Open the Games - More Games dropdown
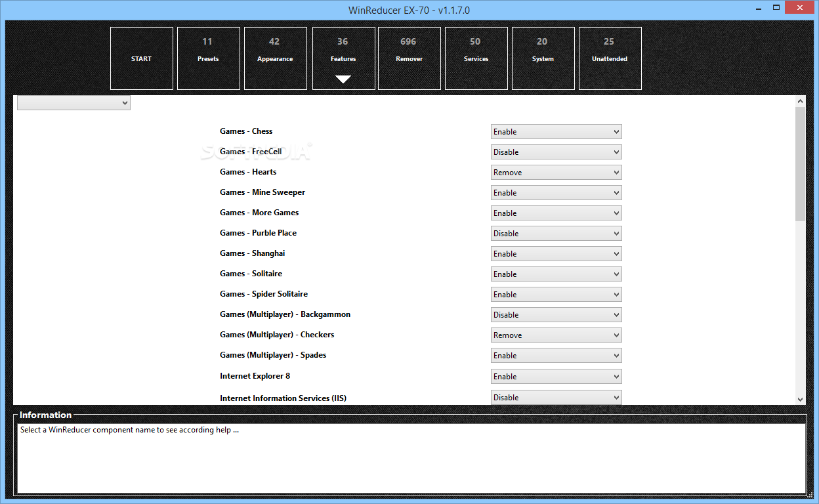 click(556, 213)
